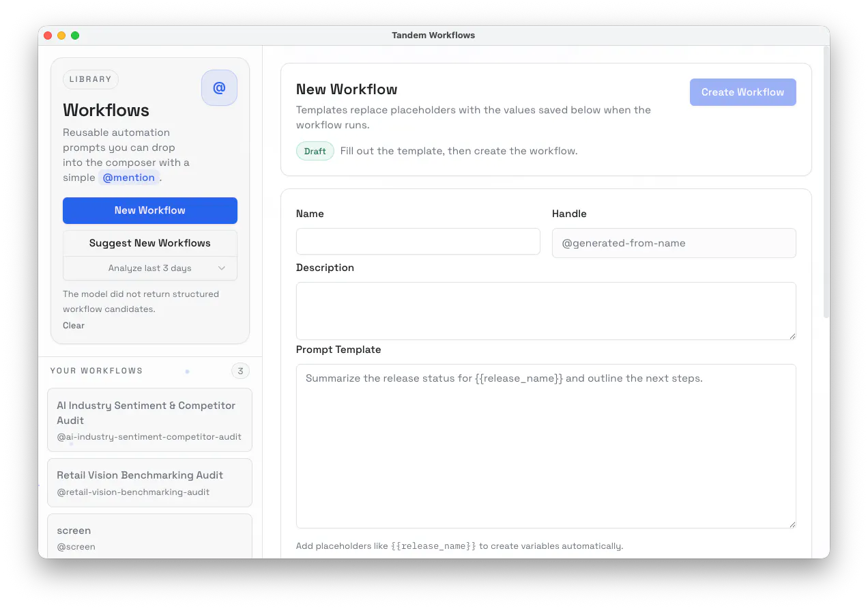
Task: Click the Tandem Workflows window title
Action: (x=433, y=36)
